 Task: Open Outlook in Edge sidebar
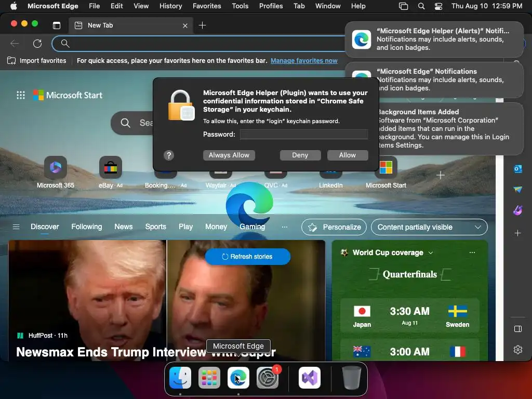click(x=518, y=169)
